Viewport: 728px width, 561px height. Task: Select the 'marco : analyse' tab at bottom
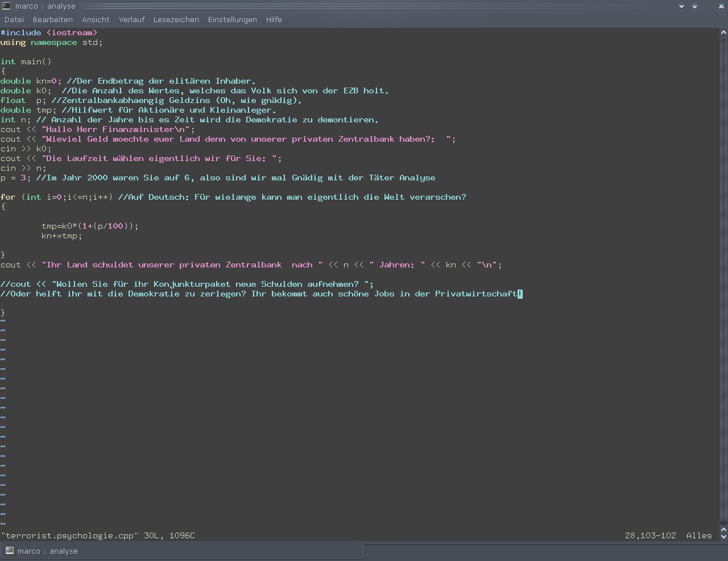[x=182, y=551]
